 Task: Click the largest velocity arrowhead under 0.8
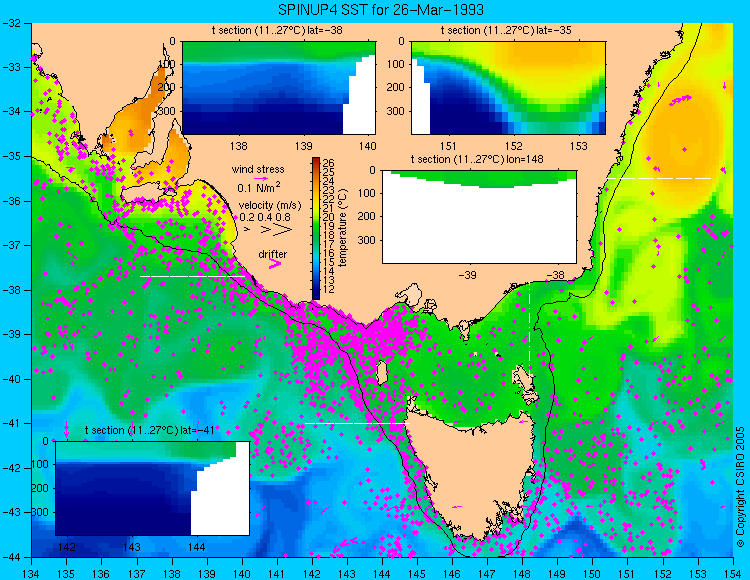pyautogui.click(x=282, y=230)
